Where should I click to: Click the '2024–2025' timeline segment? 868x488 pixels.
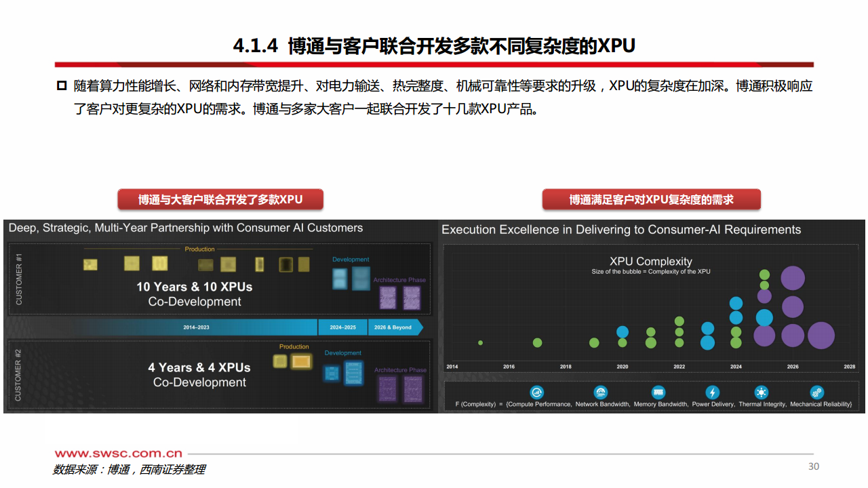click(x=342, y=327)
